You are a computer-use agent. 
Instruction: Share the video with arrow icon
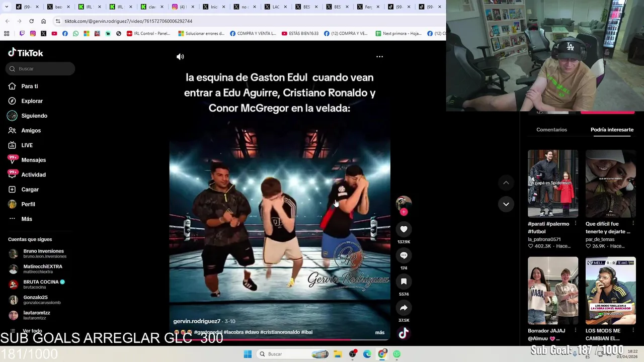click(404, 308)
